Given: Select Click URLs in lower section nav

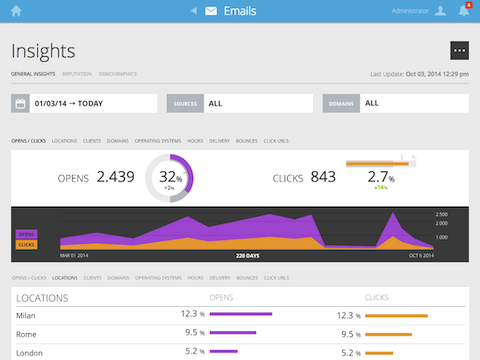Looking at the screenshot, I should (276, 278).
